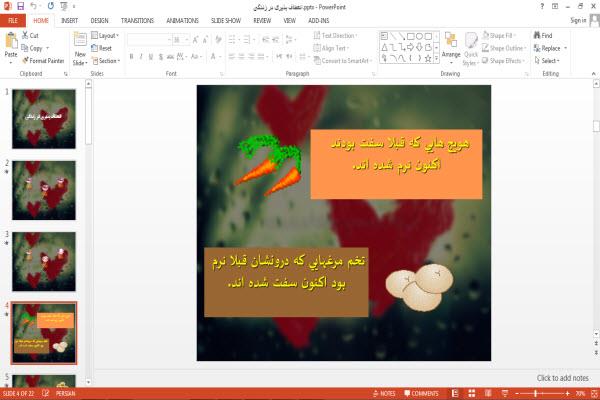Start Slide Show from status bar icon
This screenshot has height=400, width=600.
coord(505,393)
